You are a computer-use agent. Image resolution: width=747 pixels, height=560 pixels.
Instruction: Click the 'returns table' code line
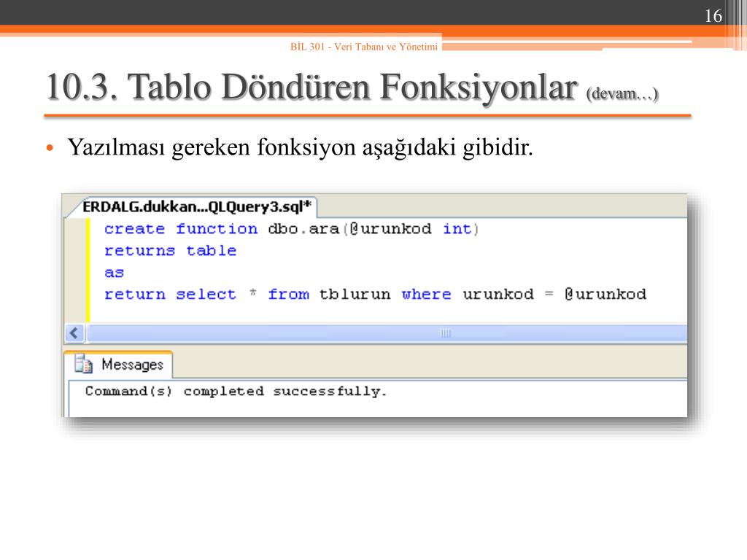click(x=171, y=251)
